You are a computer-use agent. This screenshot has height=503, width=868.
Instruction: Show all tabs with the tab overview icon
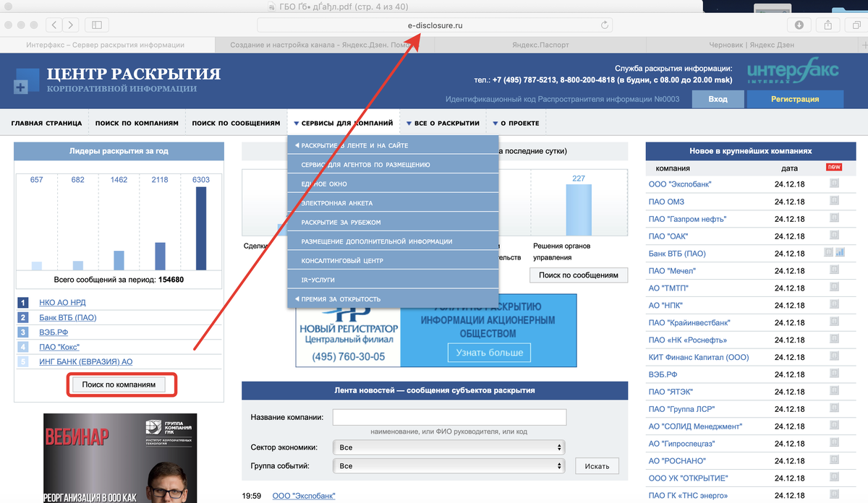(x=856, y=25)
